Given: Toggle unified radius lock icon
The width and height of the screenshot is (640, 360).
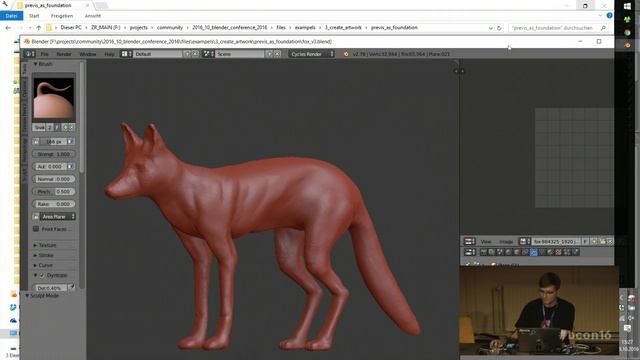Looking at the screenshot, I should [x=36, y=142].
